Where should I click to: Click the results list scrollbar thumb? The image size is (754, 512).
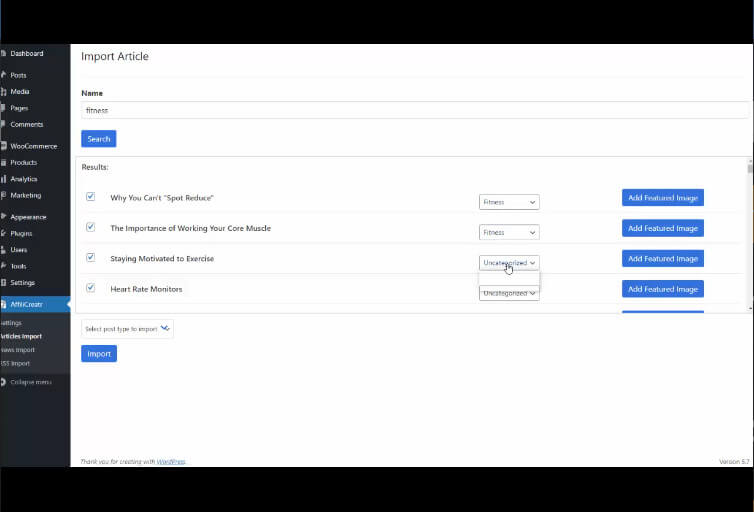coord(750,168)
